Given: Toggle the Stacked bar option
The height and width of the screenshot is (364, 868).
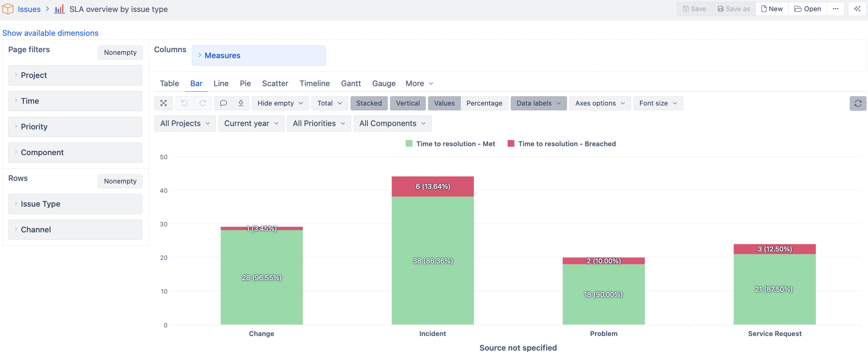Looking at the screenshot, I should pyautogui.click(x=369, y=103).
